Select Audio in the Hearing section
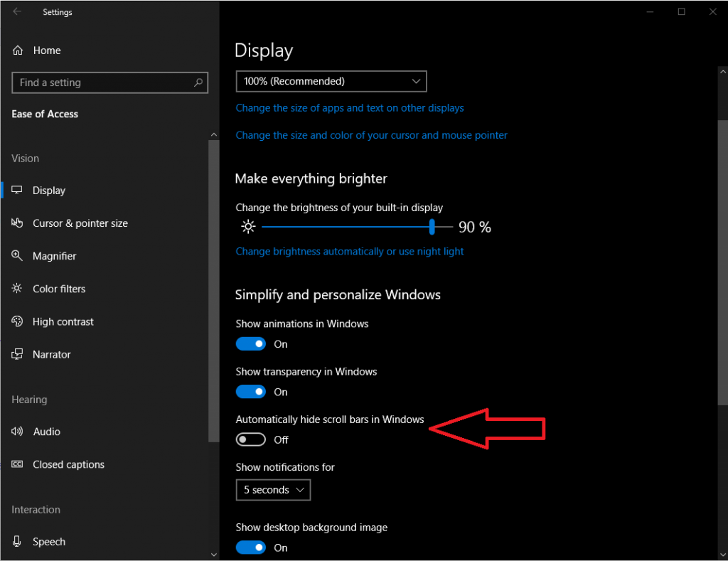The width and height of the screenshot is (728, 561). [x=46, y=432]
